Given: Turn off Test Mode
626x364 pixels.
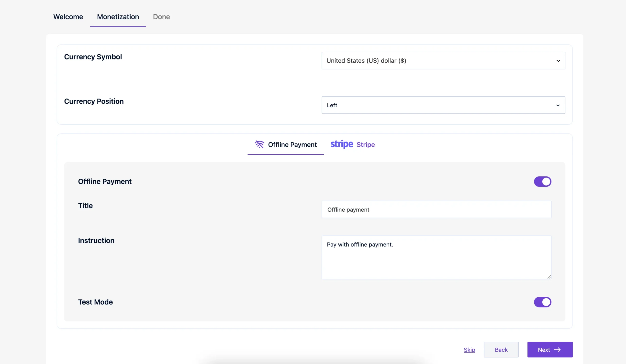Looking at the screenshot, I should 542,302.
